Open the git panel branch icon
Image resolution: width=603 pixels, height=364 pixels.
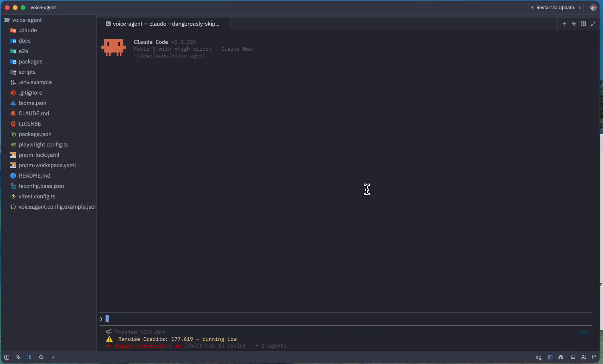tap(594, 357)
